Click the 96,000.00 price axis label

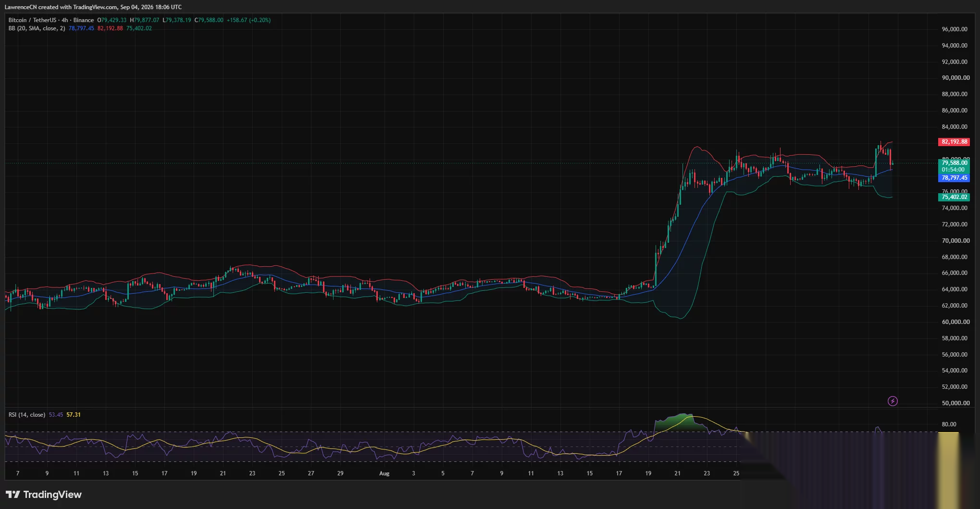pyautogui.click(x=955, y=29)
